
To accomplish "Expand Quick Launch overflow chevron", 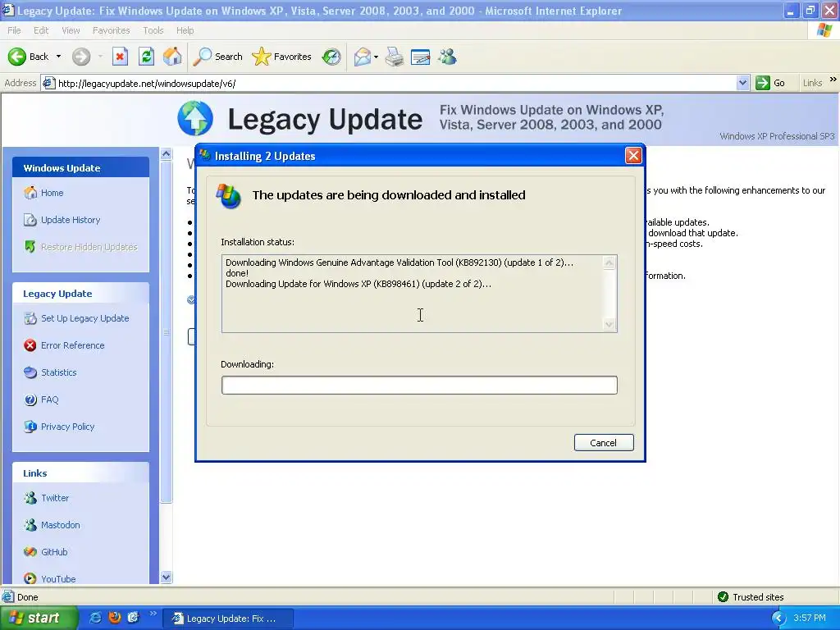I will pos(153,614).
